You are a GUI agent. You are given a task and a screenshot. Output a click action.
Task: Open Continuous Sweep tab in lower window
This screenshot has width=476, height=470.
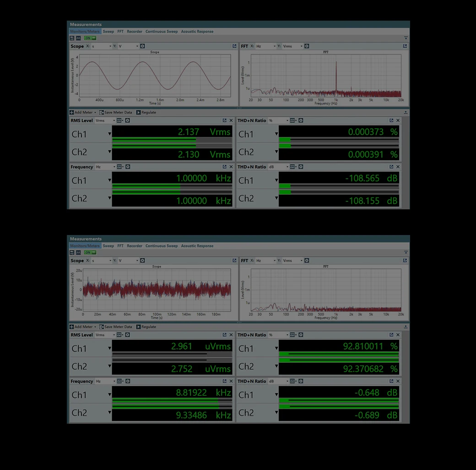[162, 246]
